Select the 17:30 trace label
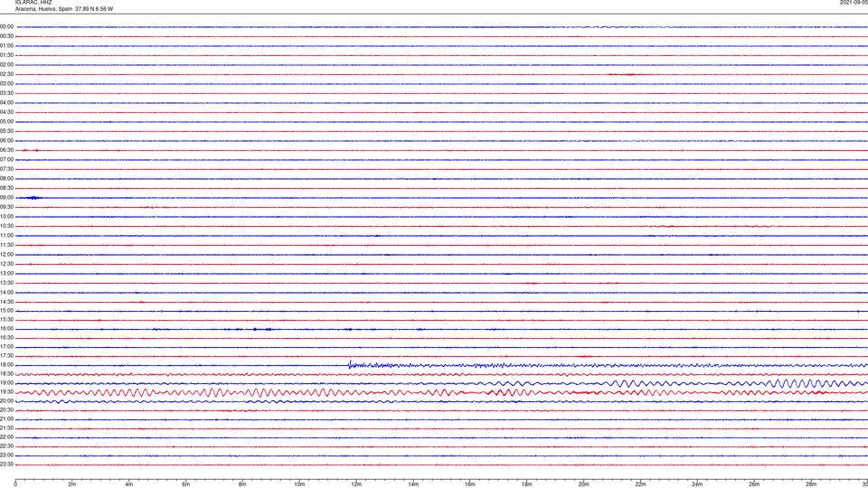The width and height of the screenshot is (868, 488). coord(6,356)
